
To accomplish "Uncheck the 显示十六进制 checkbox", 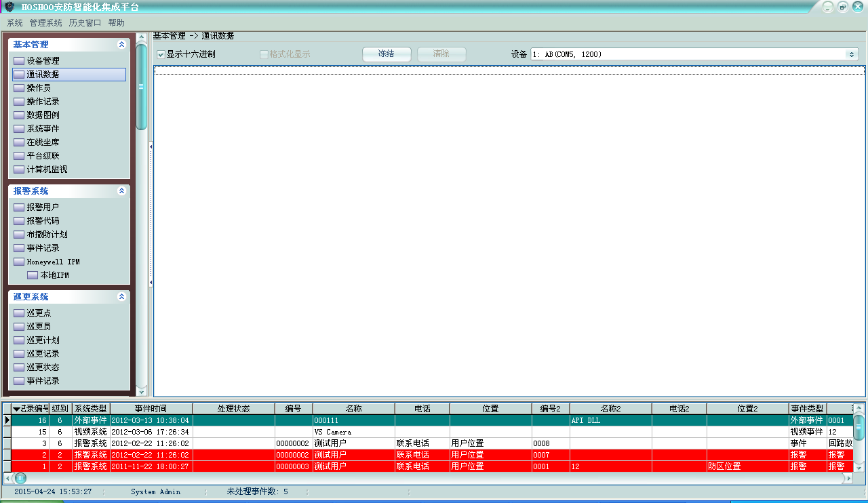I will click(x=161, y=54).
